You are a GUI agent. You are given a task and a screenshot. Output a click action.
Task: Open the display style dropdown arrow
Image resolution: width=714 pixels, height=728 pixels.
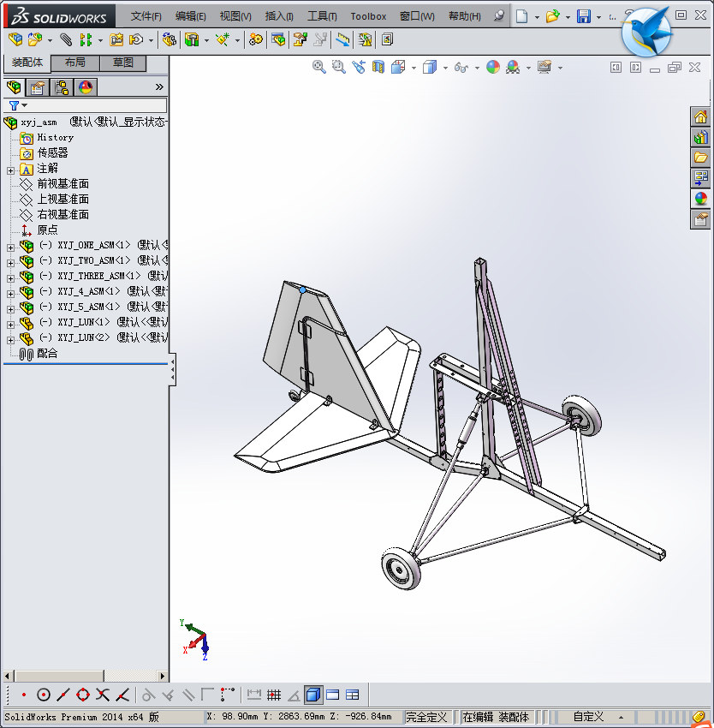pyautogui.click(x=445, y=67)
